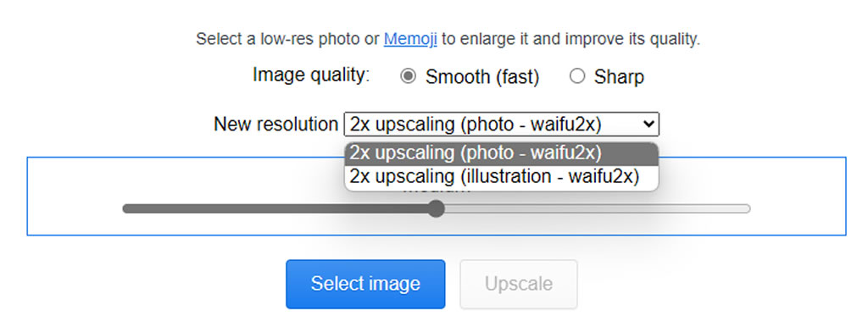Open the Memoji link
The width and height of the screenshot is (868, 327).
click(410, 39)
